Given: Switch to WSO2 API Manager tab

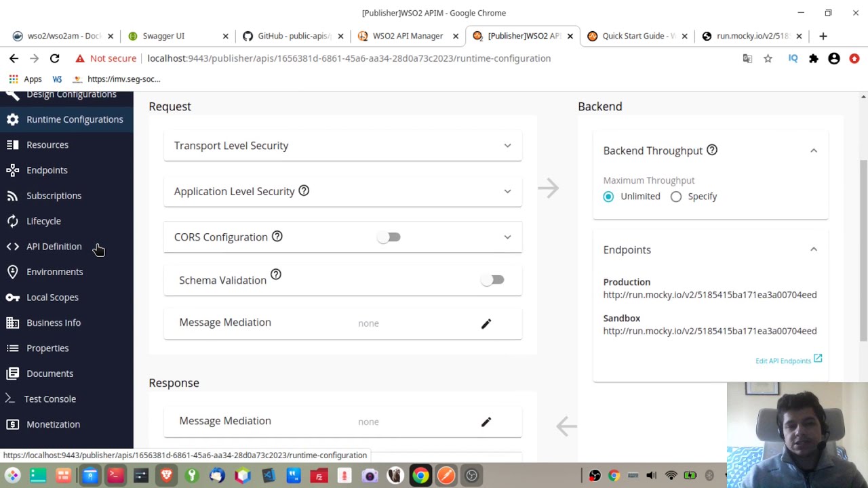Looking at the screenshot, I should pyautogui.click(x=408, y=36).
